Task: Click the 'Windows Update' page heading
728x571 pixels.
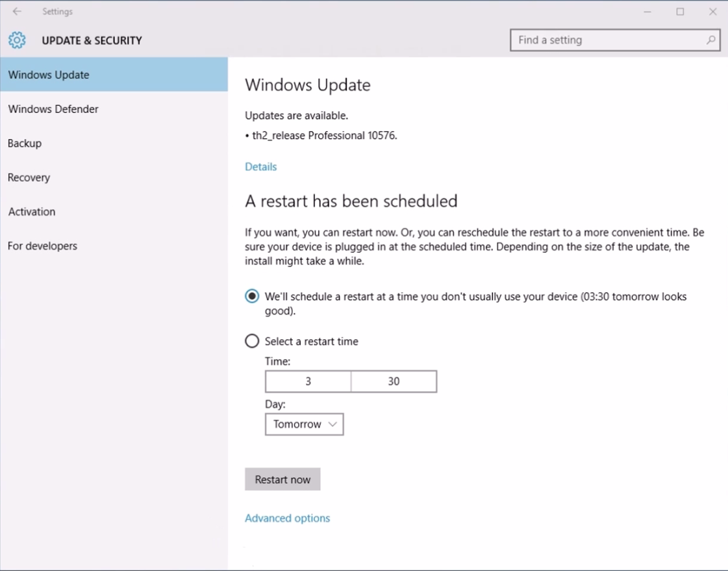Action: (x=308, y=85)
